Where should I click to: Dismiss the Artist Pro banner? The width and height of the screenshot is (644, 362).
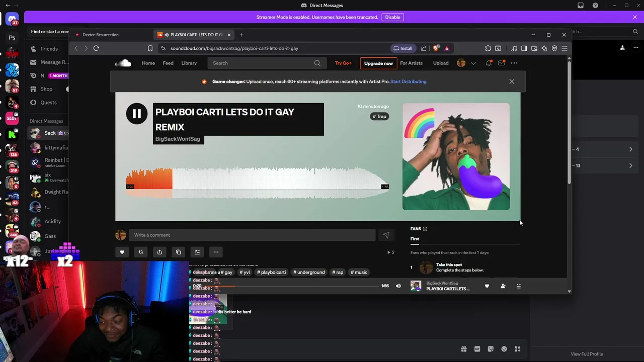512,81
